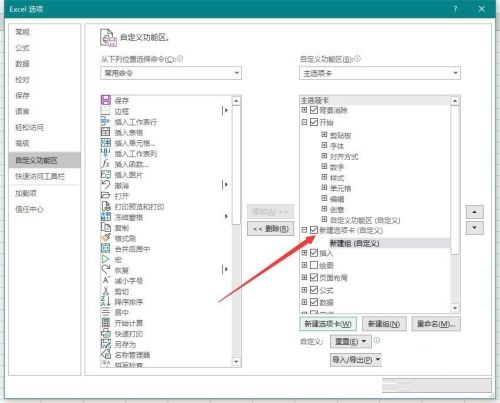500x403 pixels.
Task: Select the 居中 (Center) command icon
Action: 106,312
